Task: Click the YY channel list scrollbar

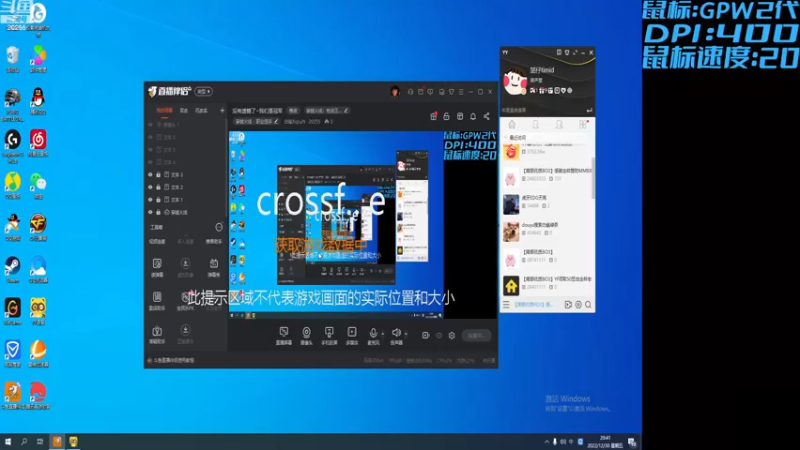Action: (593, 176)
